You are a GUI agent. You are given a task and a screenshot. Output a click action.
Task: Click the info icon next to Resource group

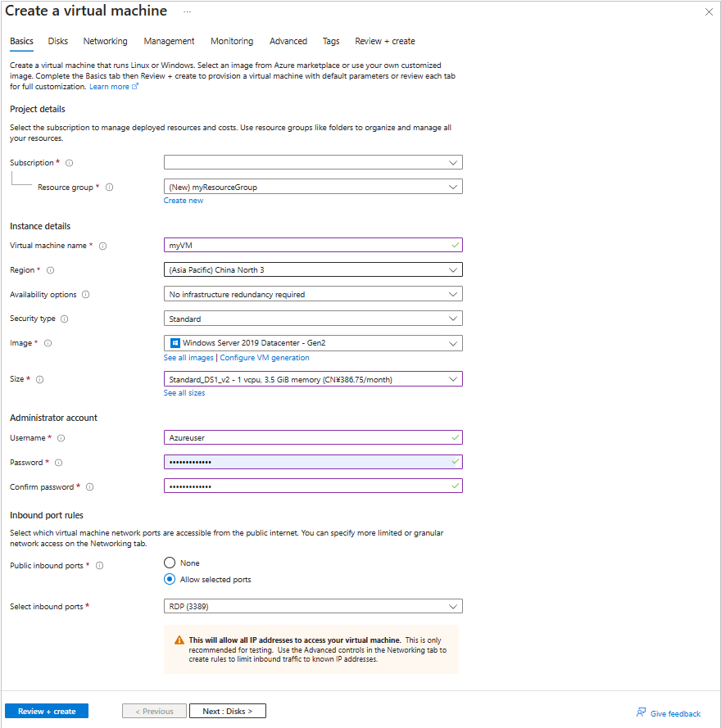click(x=109, y=188)
